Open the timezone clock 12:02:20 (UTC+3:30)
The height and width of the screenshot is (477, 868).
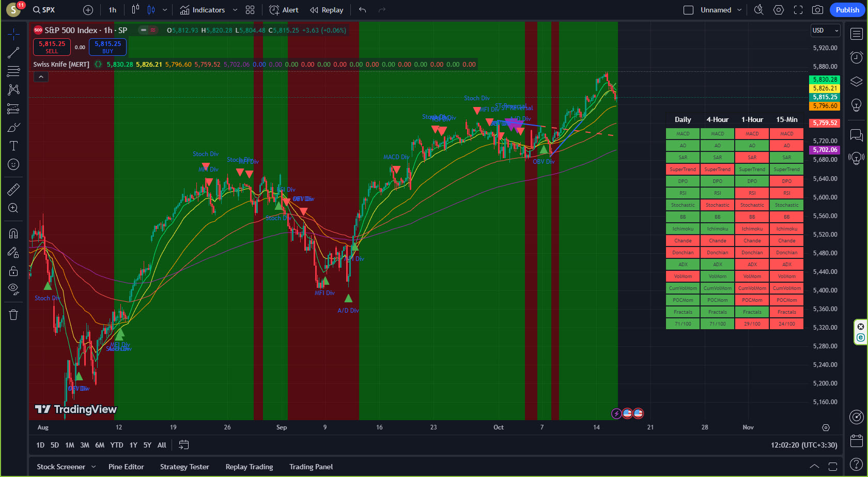(x=804, y=445)
